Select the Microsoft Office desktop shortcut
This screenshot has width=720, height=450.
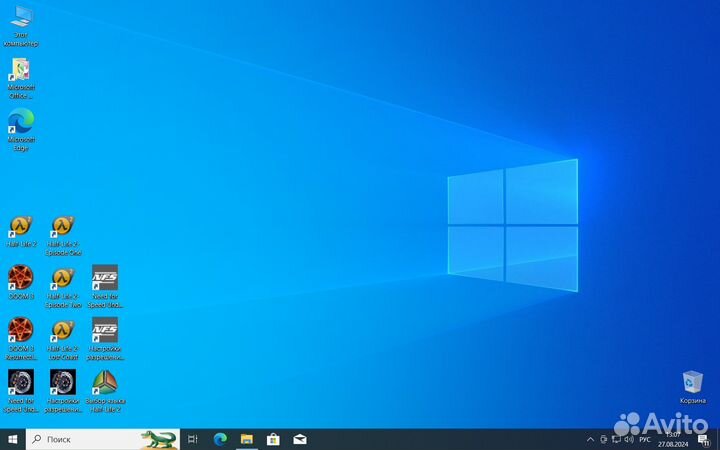pos(21,79)
